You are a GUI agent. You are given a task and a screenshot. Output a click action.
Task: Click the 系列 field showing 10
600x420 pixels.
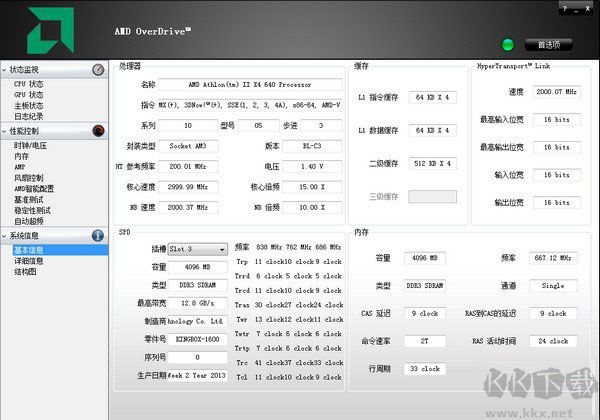pyautogui.click(x=188, y=125)
